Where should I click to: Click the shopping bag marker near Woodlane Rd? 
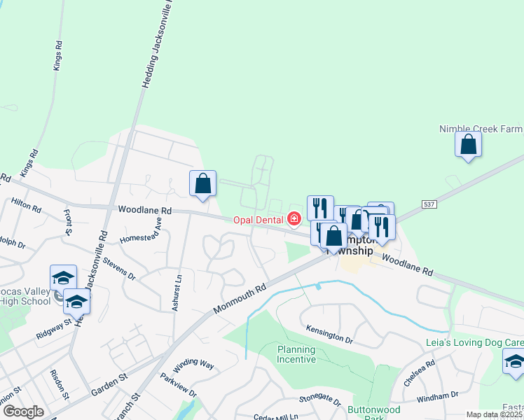[x=202, y=185]
